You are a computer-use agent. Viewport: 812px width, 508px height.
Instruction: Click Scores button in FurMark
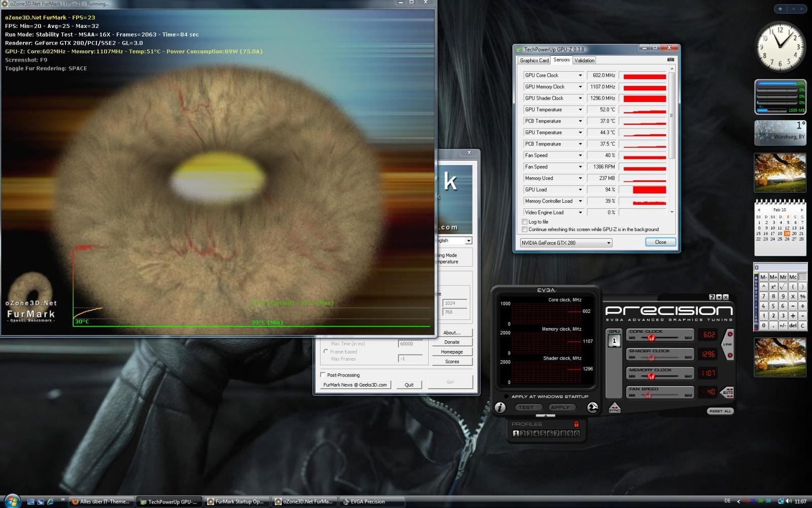click(452, 362)
